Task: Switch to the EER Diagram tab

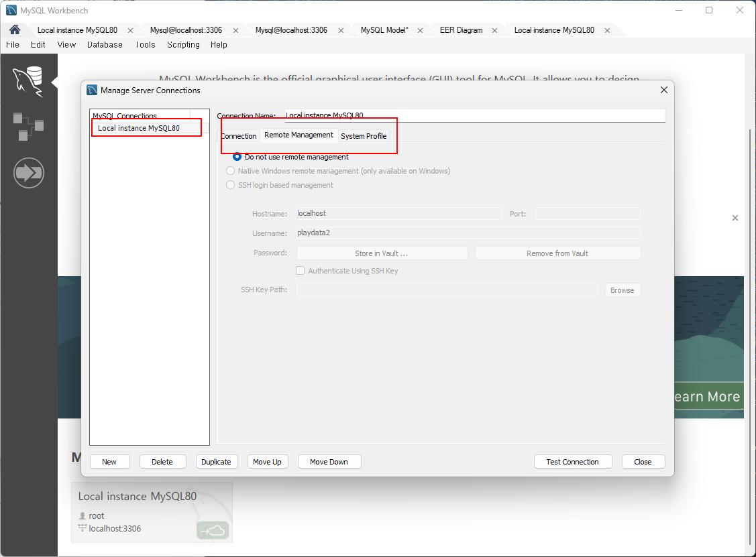Action: [x=461, y=30]
